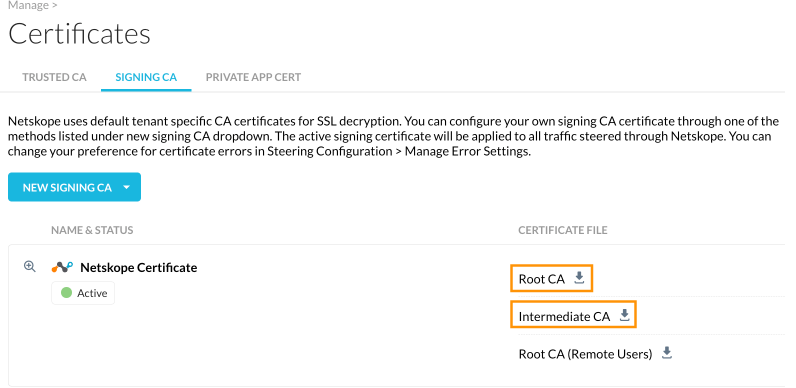Click the NEW SIGNING CA button
The width and height of the screenshot is (796, 388).
point(74,187)
